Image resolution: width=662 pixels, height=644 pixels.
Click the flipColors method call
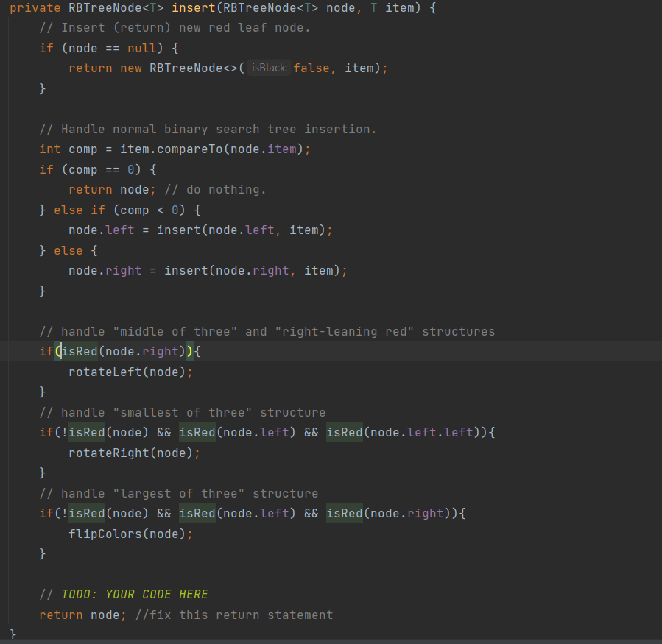108,534
